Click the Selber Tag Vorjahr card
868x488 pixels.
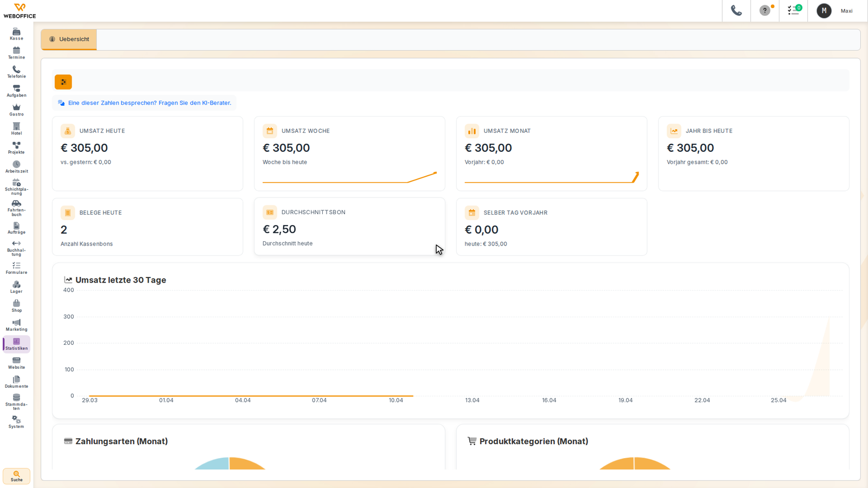tap(552, 227)
